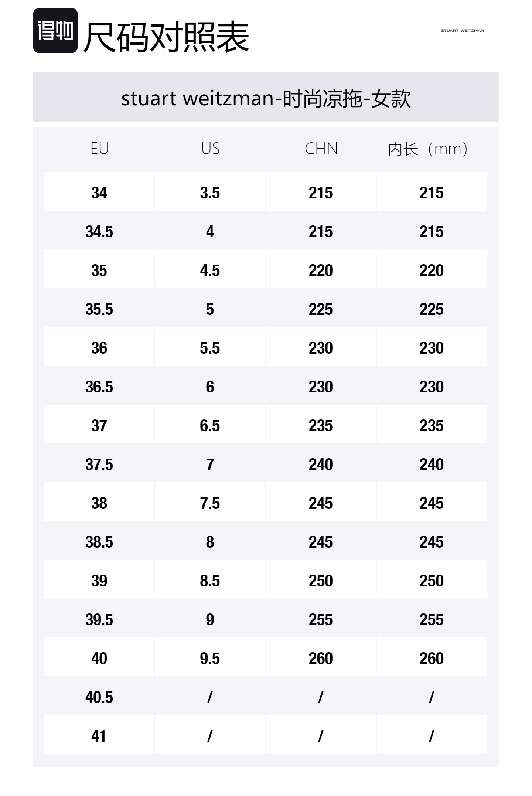This screenshot has height=796, width=532.
Task: Click the EU column header
Action: click(99, 149)
